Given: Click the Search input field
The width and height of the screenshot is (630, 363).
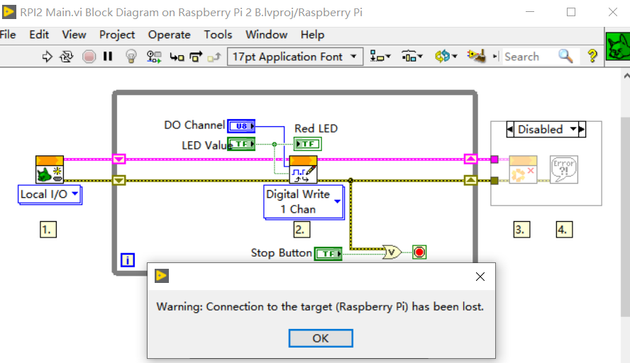Looking at the screenshot, I should tap(530, 57).
